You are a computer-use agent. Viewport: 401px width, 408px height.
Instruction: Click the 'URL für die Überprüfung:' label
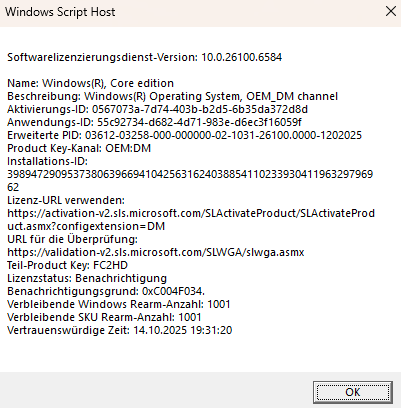click(72, 239)
